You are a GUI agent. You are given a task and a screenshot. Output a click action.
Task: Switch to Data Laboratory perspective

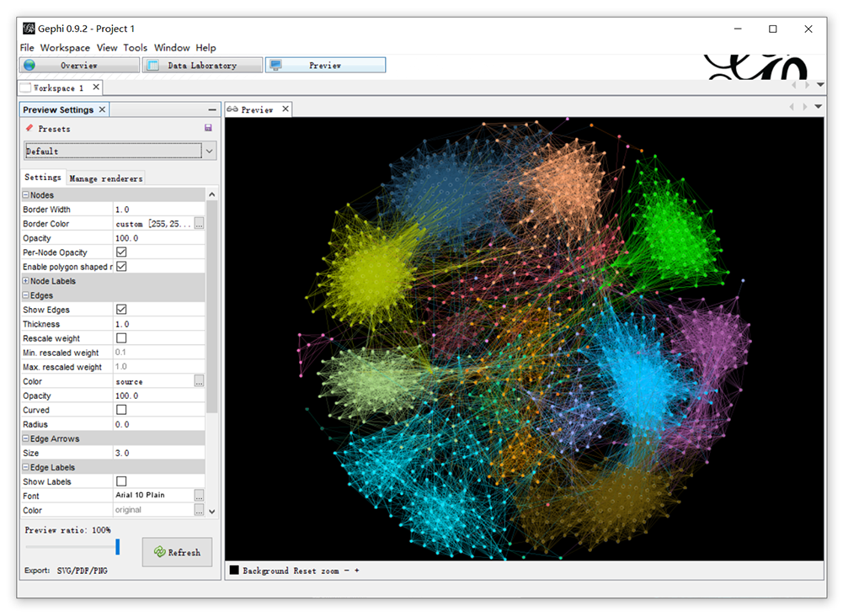tap(202, 65)
